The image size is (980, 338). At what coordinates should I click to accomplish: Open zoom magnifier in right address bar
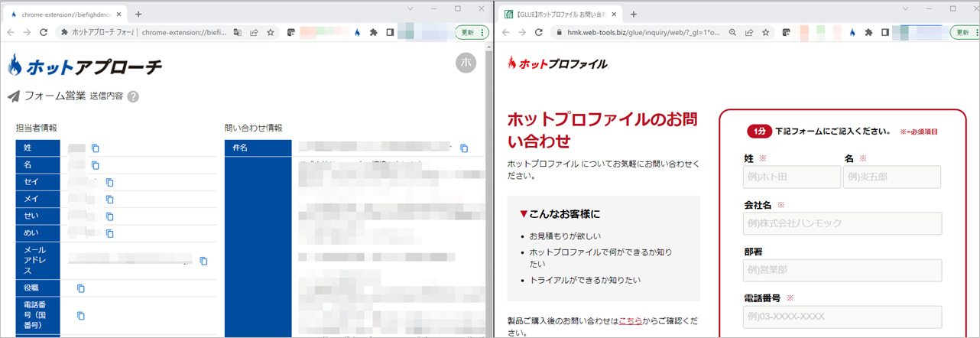(x=732, y=33)
